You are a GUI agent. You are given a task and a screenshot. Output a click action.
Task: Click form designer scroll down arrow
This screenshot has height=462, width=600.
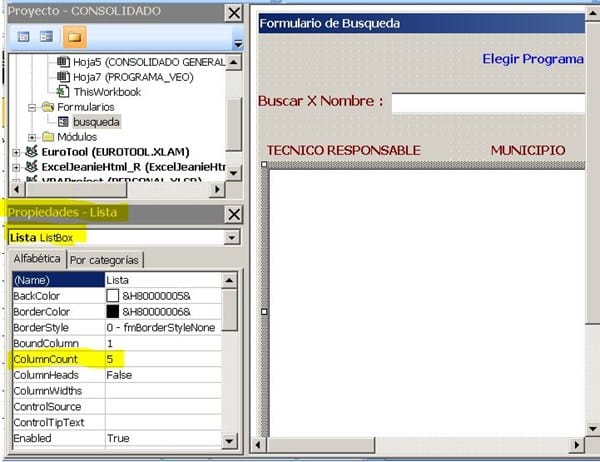[x=592, y=429]
